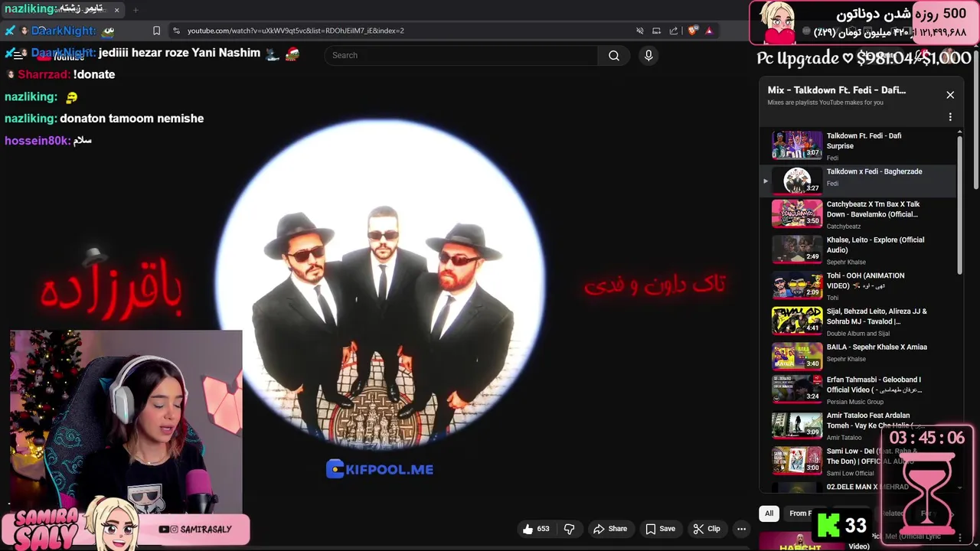The image size is (980, 551).
Task: Open the playlist three-dot options menu
Action: pyautogui.click(x=950, y=117)
